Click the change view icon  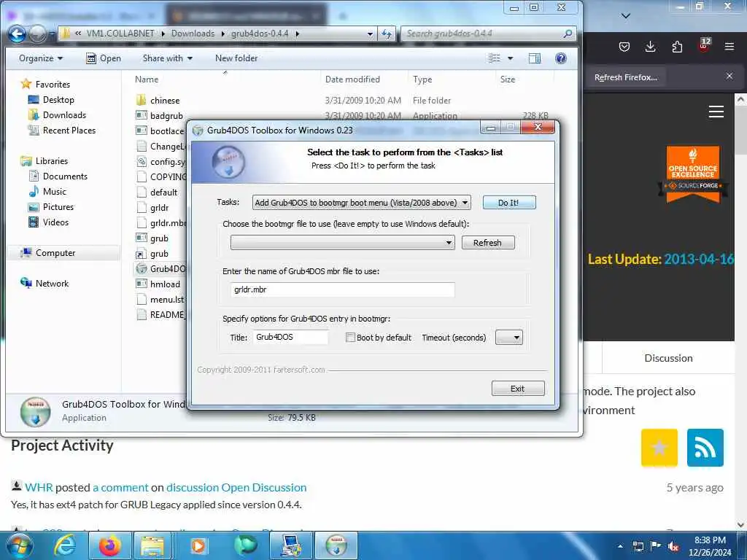pyautogui.click(x=495, y=58)
